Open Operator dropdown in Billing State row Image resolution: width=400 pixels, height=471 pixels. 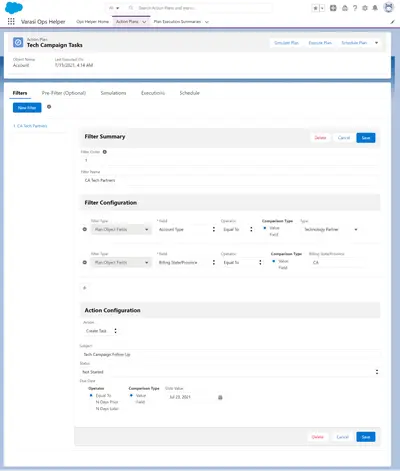pyautogui.click(x=242, y=262)
